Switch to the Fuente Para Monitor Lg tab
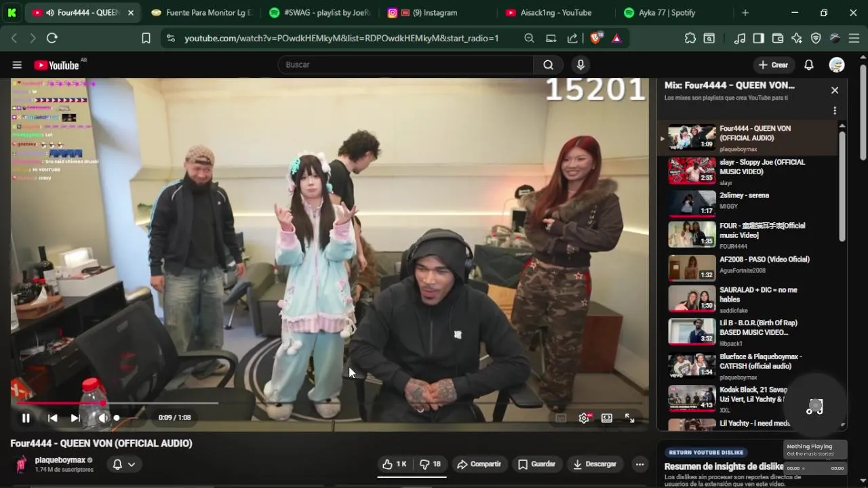Viewport: 868px width, 488px height. [x=201, y=13]
